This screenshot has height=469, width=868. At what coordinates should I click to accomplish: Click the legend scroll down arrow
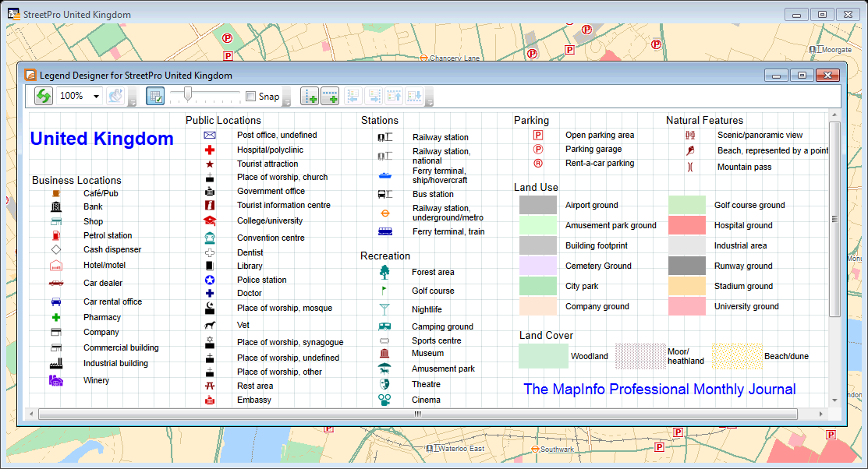click(x=834, y=400)
